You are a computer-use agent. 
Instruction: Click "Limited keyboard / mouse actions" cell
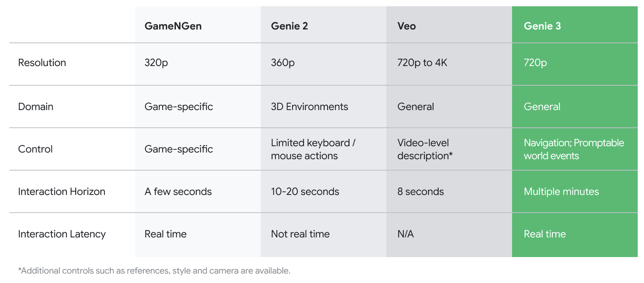313,149
